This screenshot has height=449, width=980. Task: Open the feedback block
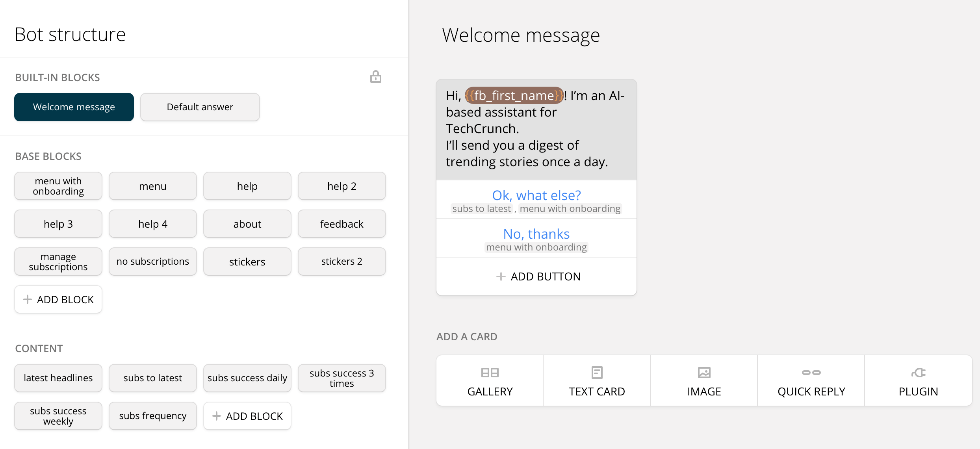coord(342,224)
